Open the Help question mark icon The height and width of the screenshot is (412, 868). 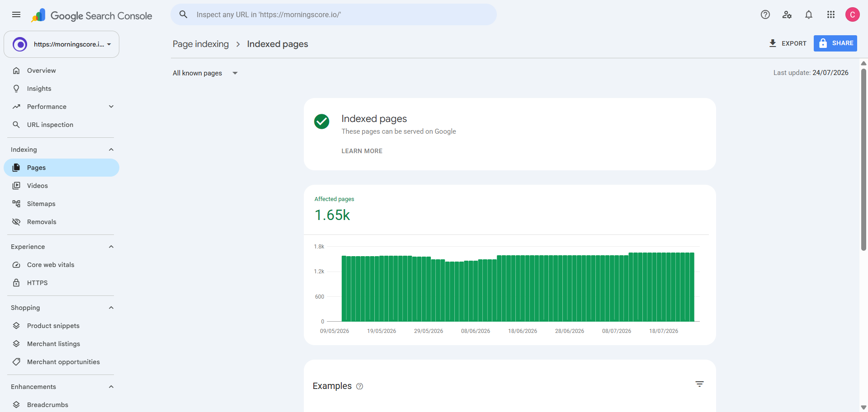click(765, 14)
